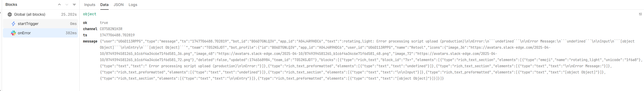Select the onError block label
This screenshot has width=644, height=91.
[x=24, y=33]
